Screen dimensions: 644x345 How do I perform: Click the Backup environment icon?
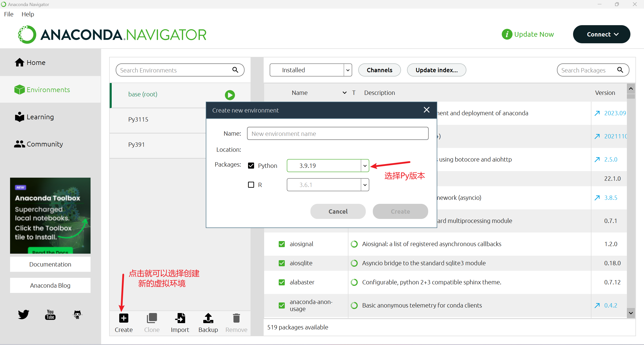(208, 318)
